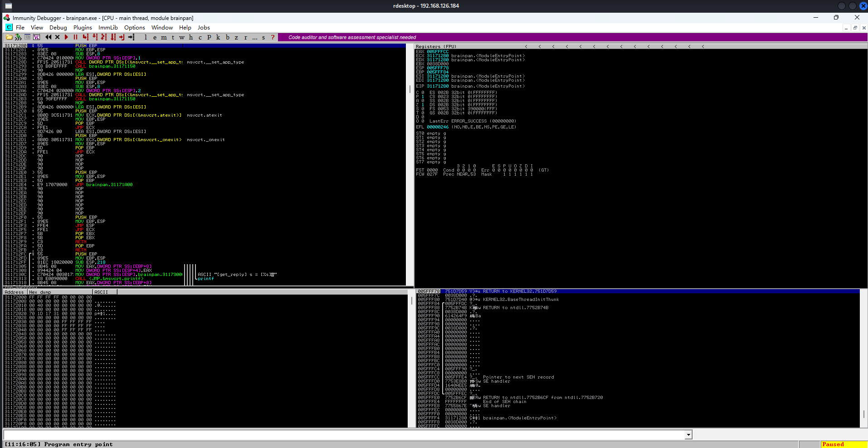Click the Address column header in dump

(x=15, y=292)
